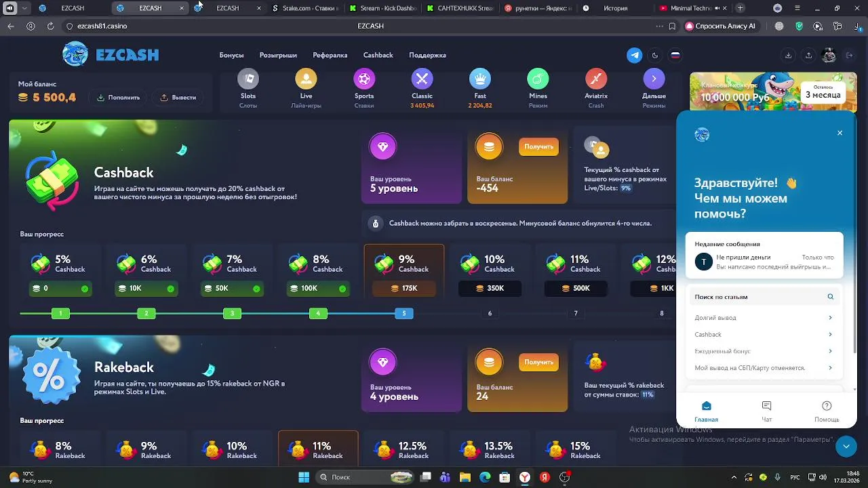Open the Mines game mode
Screen dimensions: 868x488
[x=538, y=88]
